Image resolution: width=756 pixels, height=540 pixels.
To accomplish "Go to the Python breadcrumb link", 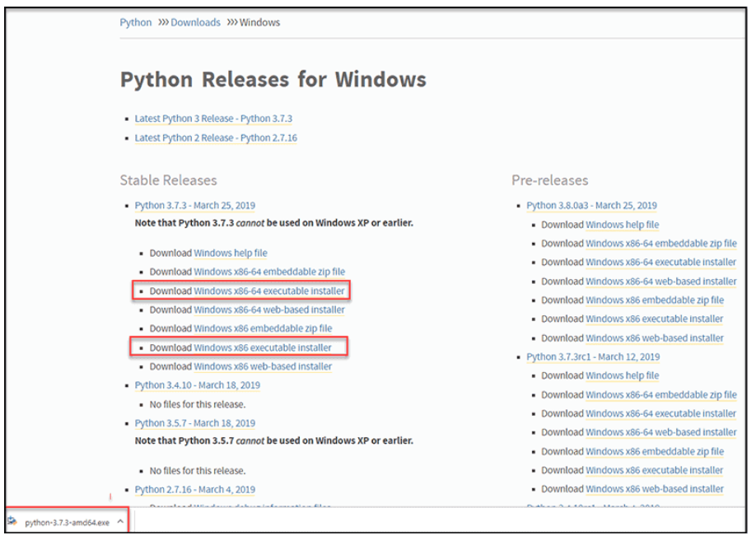I will [135, 22].
